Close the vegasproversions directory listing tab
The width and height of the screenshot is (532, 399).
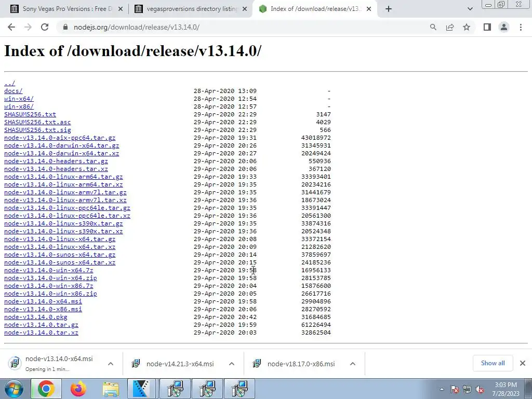(245, 9)
